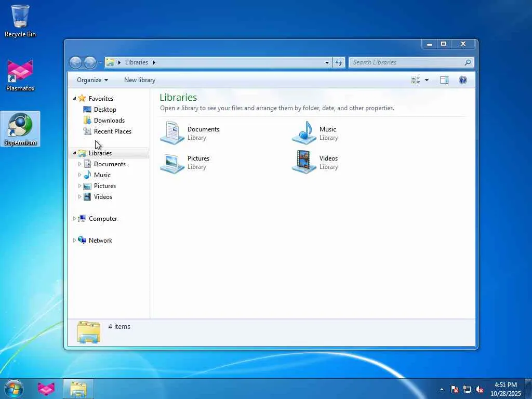Click the Windows Start orb
Viewport: 532px width, 399px height.
click(14, 389)
